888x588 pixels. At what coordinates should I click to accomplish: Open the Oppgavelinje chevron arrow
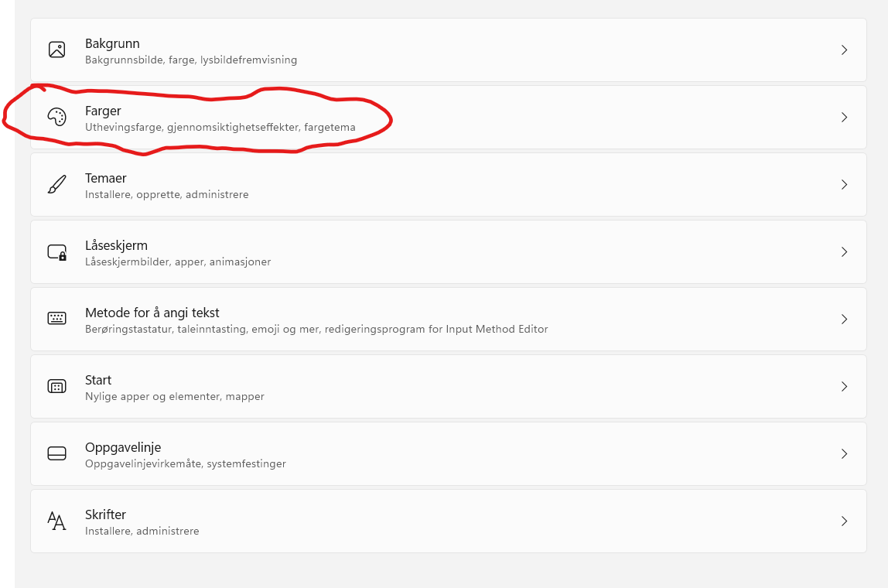click(x=844, y=454)
